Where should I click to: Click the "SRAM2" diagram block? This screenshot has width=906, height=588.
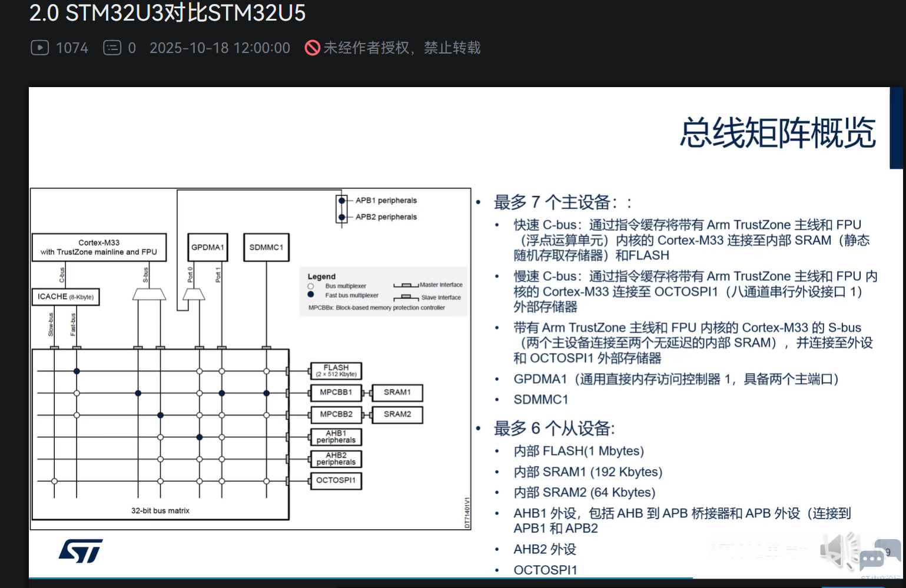(397, 414)
